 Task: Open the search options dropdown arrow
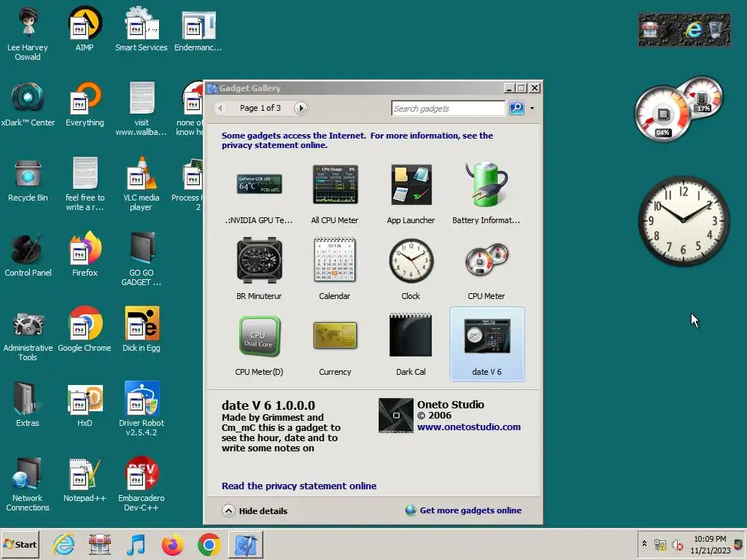pos(532,108)
